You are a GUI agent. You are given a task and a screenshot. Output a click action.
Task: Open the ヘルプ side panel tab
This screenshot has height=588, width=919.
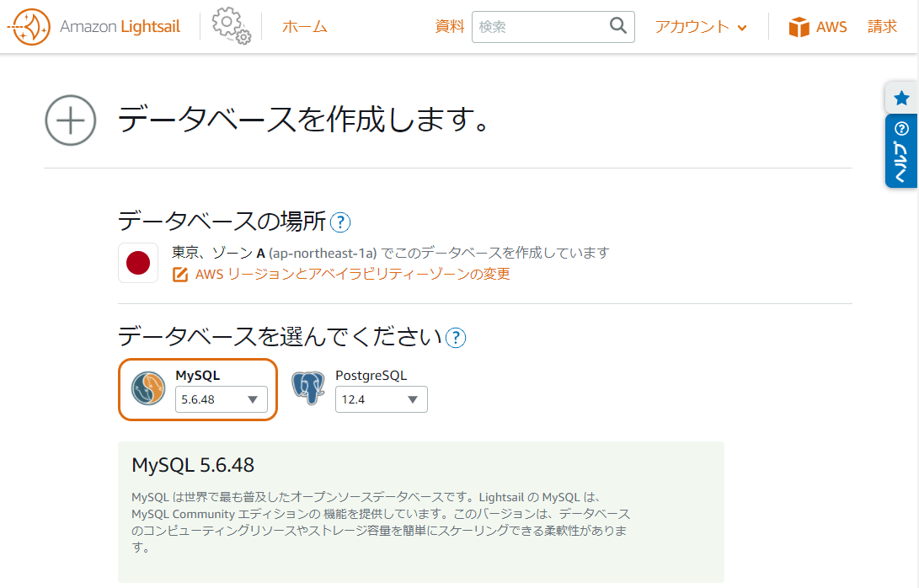(x=901, y=152)
